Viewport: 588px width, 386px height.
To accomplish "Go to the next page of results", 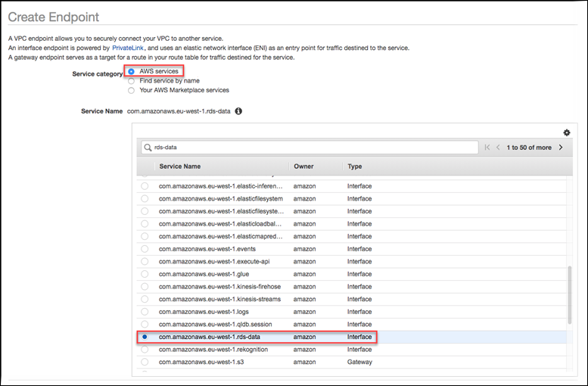I will pos(561,148).
